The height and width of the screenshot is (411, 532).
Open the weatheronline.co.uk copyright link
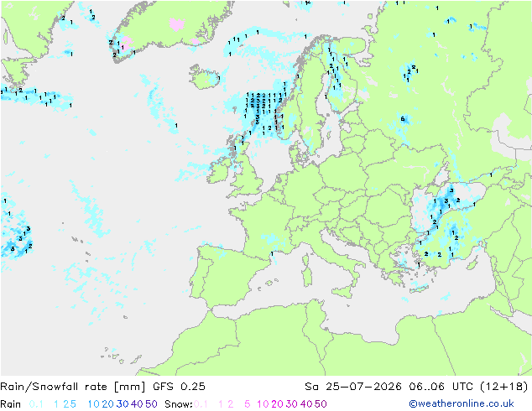462,403
